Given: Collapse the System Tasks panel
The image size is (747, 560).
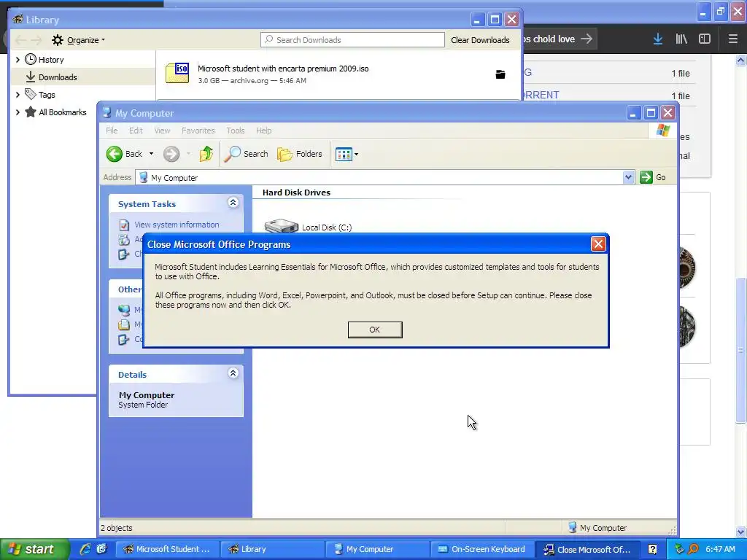Looking at the screenshot, I should tap(233, 203).
